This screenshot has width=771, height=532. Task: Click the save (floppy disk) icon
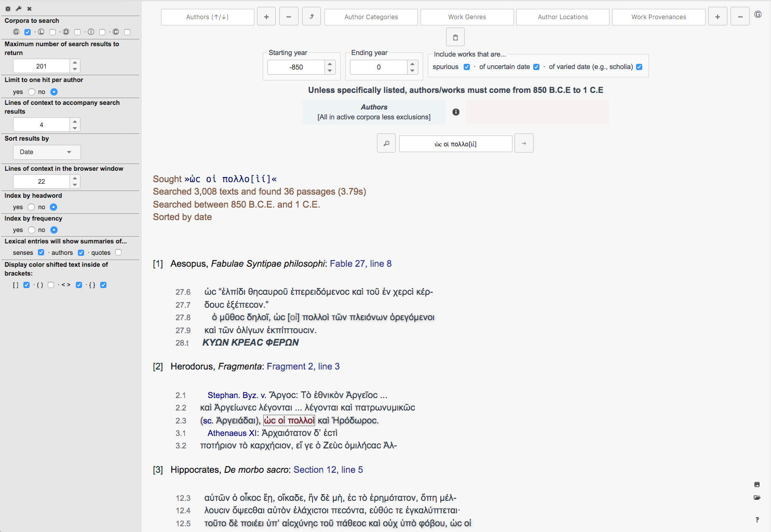point(757,485)
